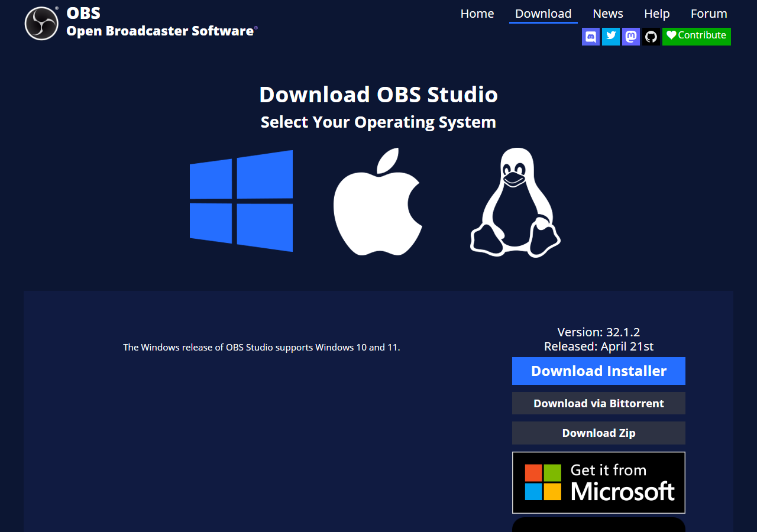Go to the Home menu item
The width and height of the screenshot is (757, 532).
(477, 14)
